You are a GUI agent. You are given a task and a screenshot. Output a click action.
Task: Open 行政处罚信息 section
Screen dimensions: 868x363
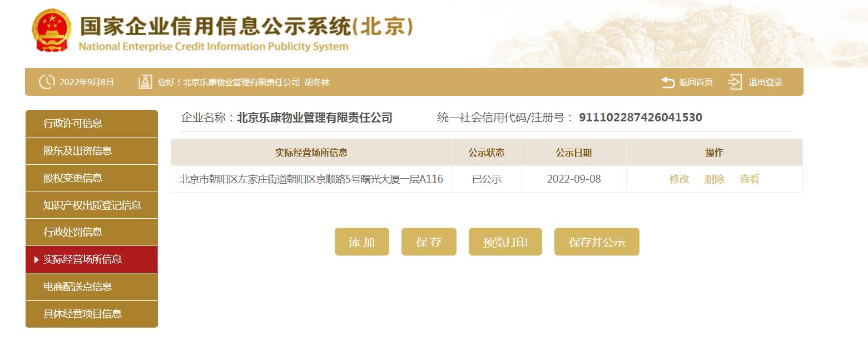coord(92,232)
